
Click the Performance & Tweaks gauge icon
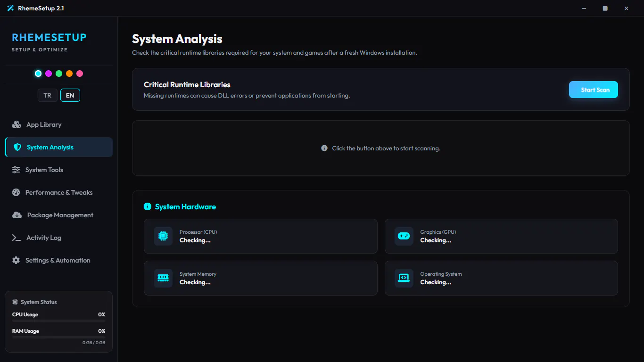(16, 192)
